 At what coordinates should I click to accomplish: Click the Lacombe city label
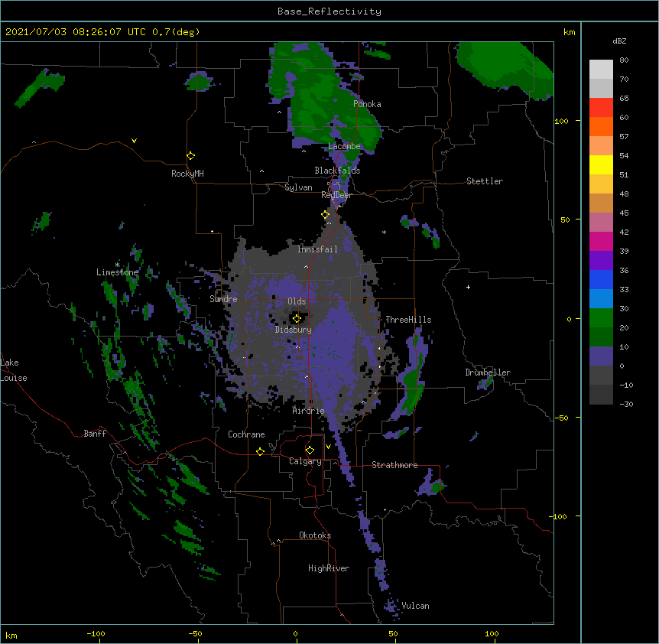pos(344,146)
